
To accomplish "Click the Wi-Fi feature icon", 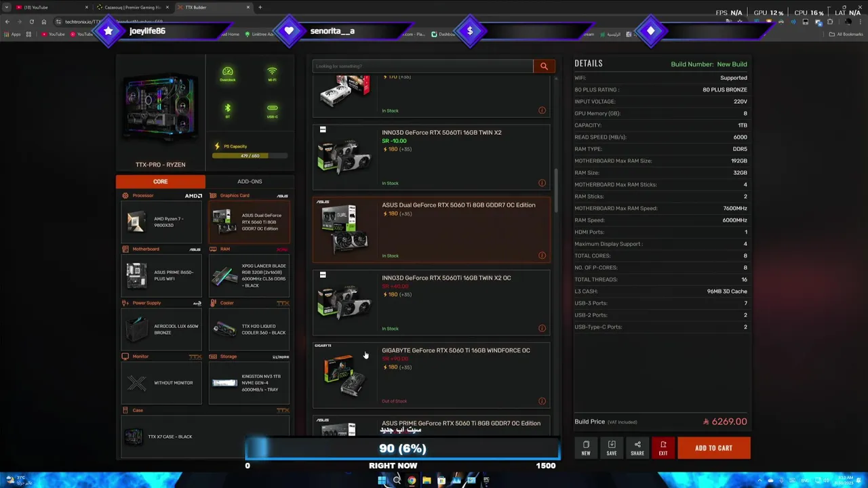I will [x=272, y=74].
